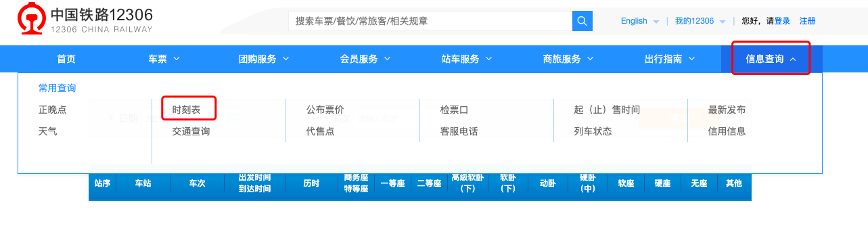The image size is (868, 247).
Task: Click the 高级软卧（下） column header
Action: pyautogui.click(x=467, y=183)
